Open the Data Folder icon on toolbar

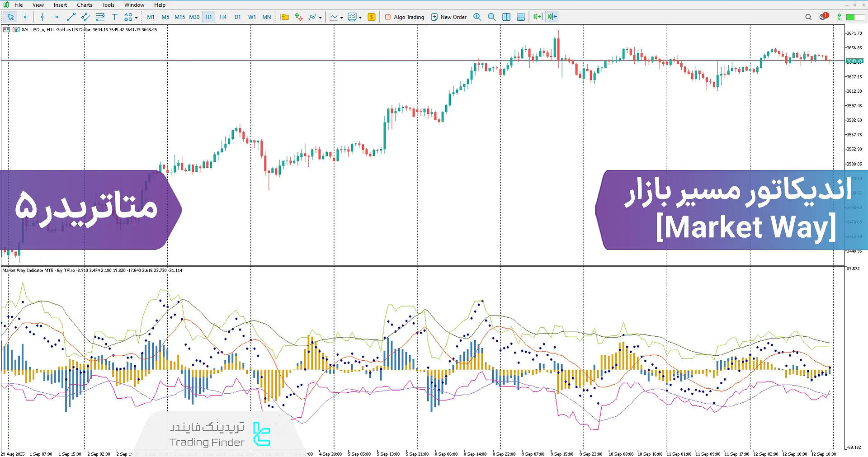coord(284,17)
